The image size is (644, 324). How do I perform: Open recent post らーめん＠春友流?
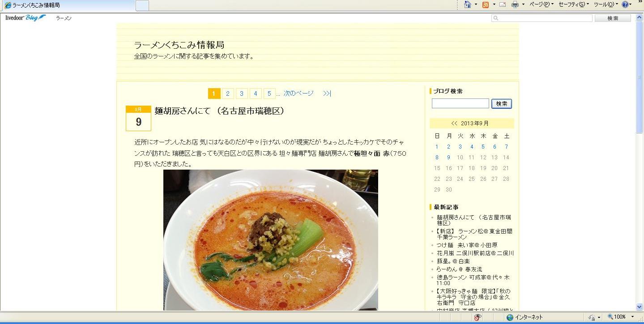click(459, 269)
